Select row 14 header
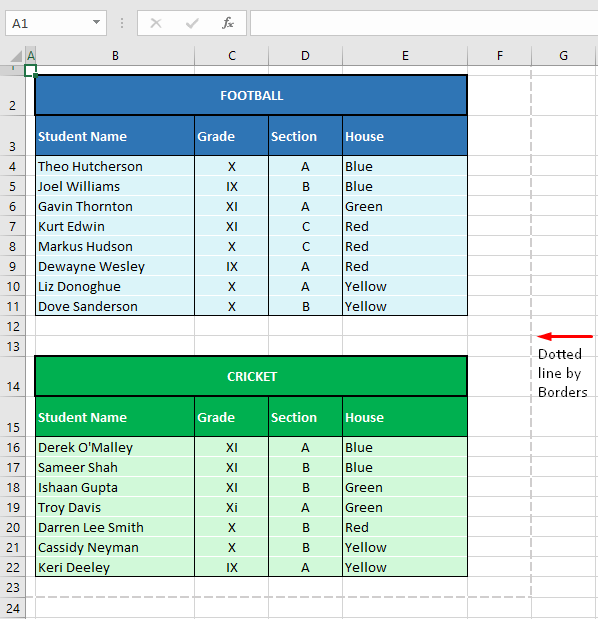The width and height of the screenshot is (598, 619). point(13,377)
